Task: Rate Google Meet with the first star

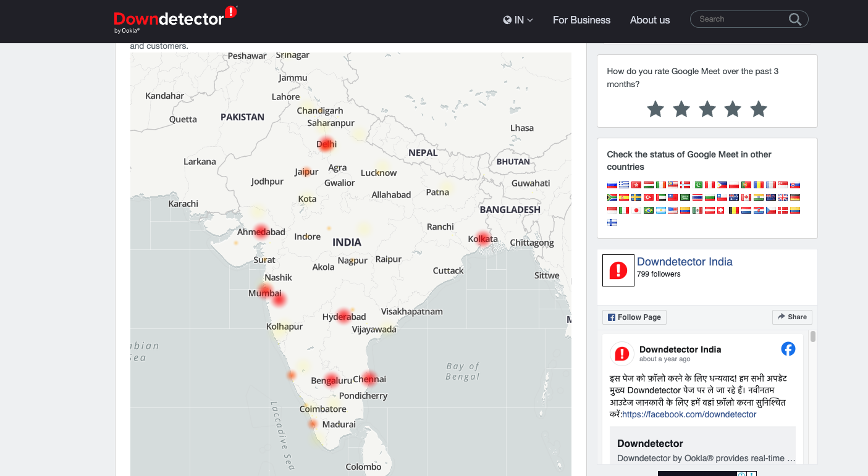Action: [655, 109]
